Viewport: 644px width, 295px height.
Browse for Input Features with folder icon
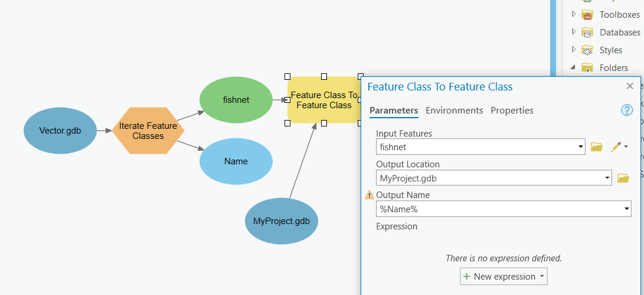[596, 147]
